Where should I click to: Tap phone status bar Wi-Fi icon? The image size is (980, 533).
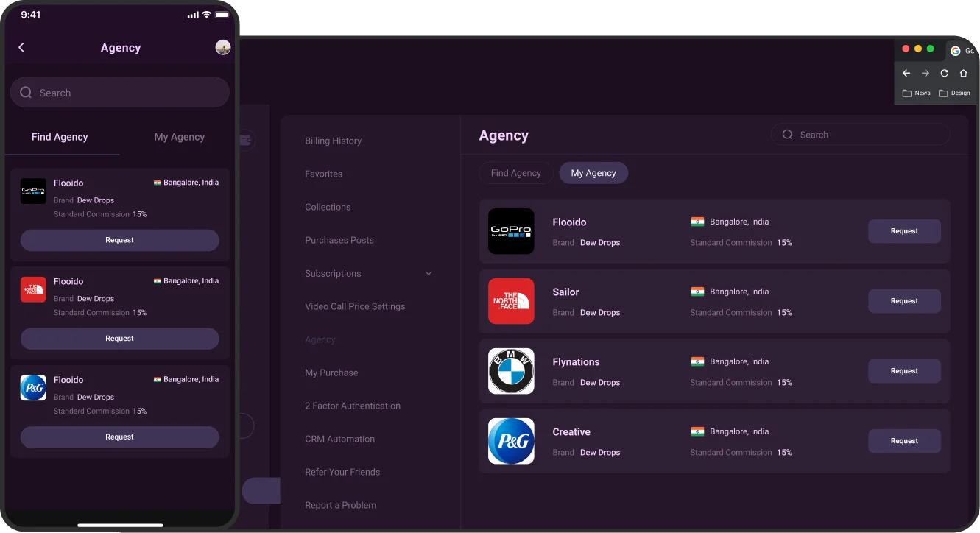[x=207, y=15]
